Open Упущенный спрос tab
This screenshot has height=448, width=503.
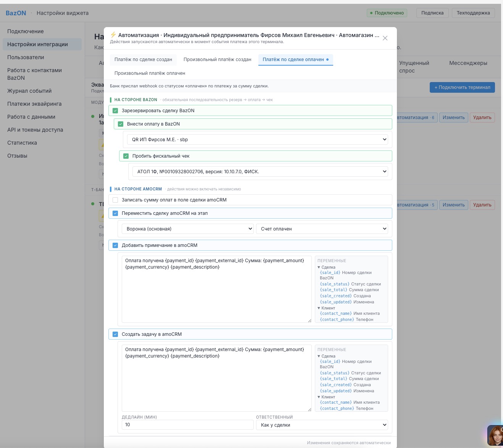point(414,67)
